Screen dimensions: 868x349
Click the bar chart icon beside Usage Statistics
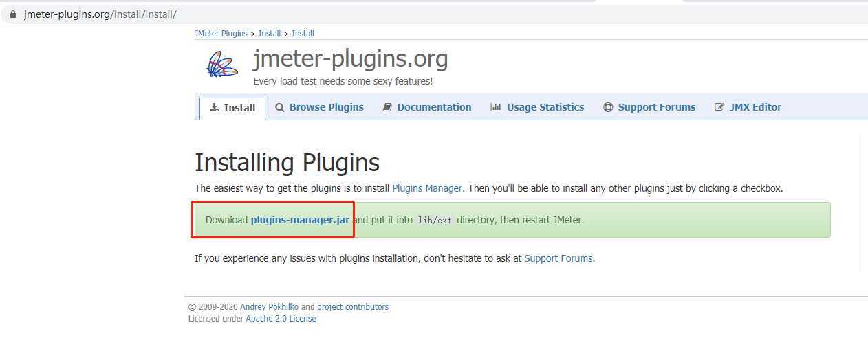496,107
